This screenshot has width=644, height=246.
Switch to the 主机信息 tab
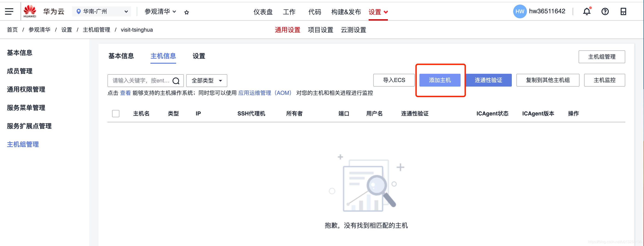[163, 56]
